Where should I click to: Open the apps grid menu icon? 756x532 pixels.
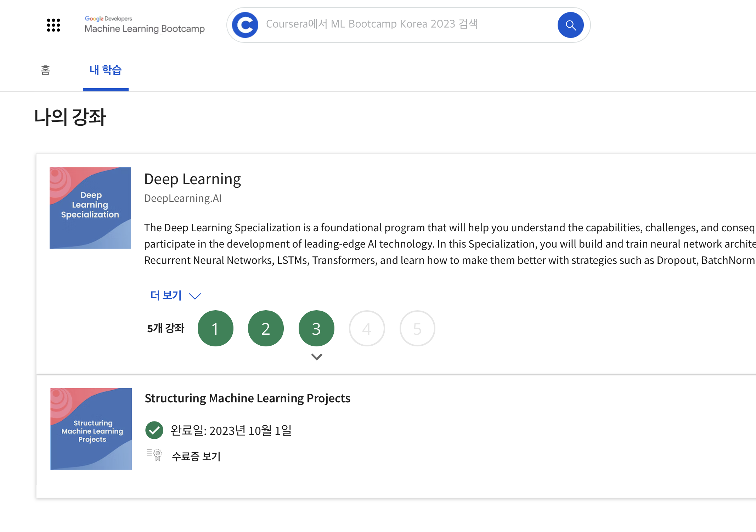(x=53, y=25)
